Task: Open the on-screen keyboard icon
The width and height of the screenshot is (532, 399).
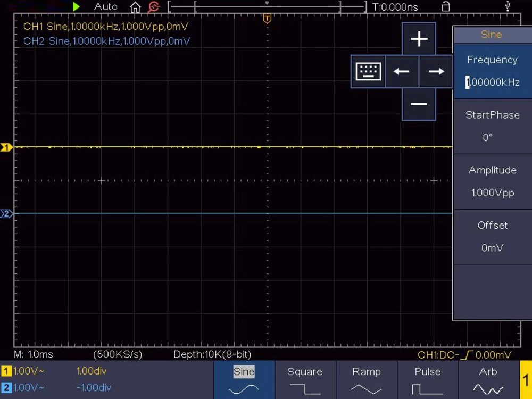Action: click(x=368, y=71)
